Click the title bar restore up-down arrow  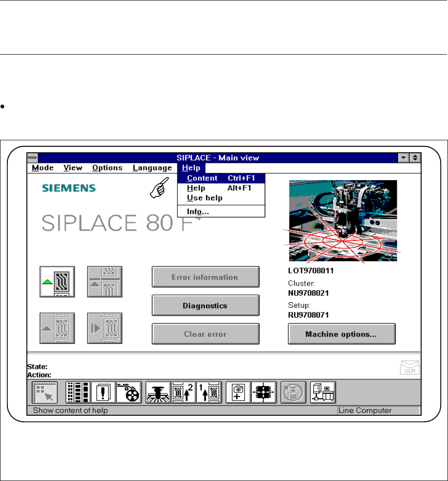[x=415, y=158]
